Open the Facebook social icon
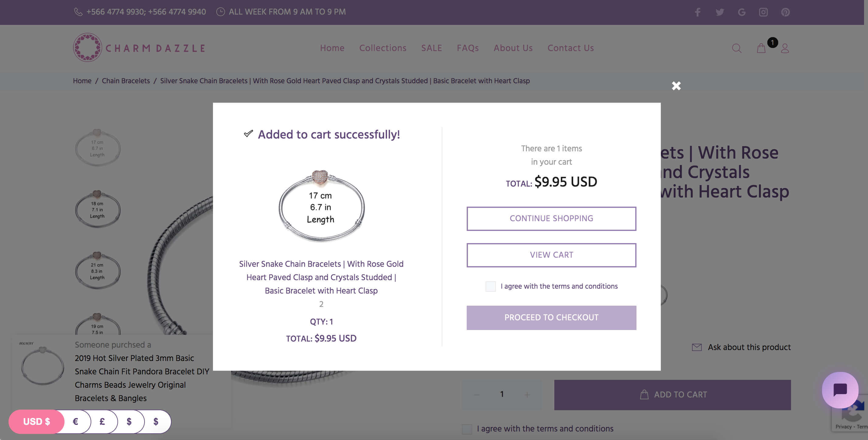868x440 pixels. coord(698,12)
